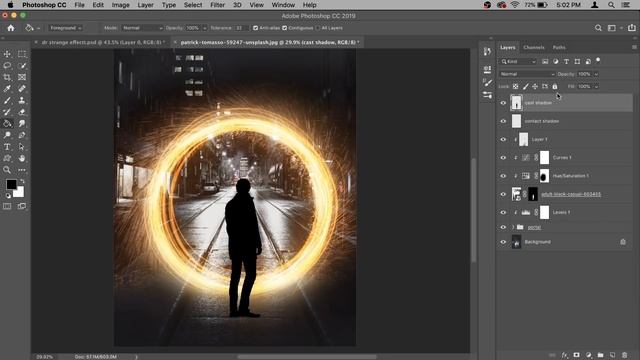Enable All Layers checkbox

[318, 28]
